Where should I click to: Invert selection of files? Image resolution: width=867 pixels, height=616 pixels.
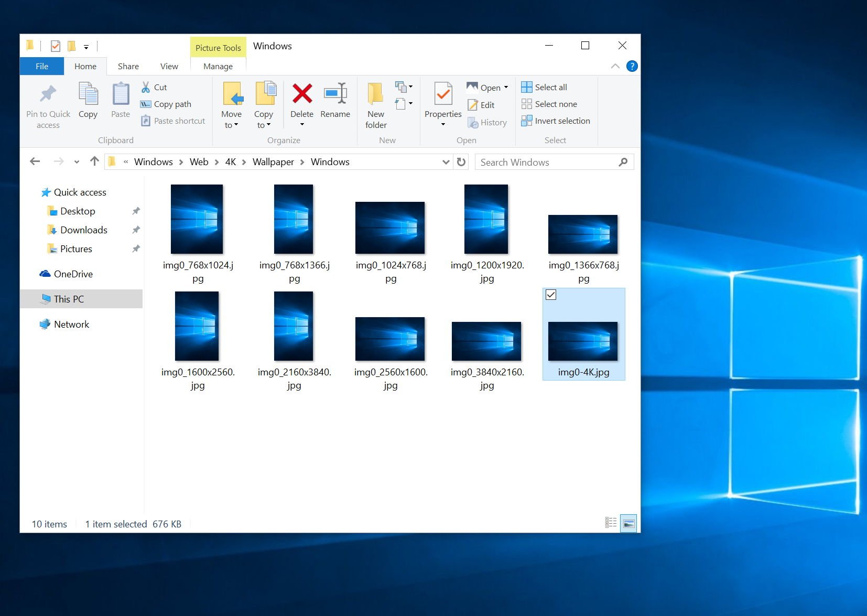[556, 121]
